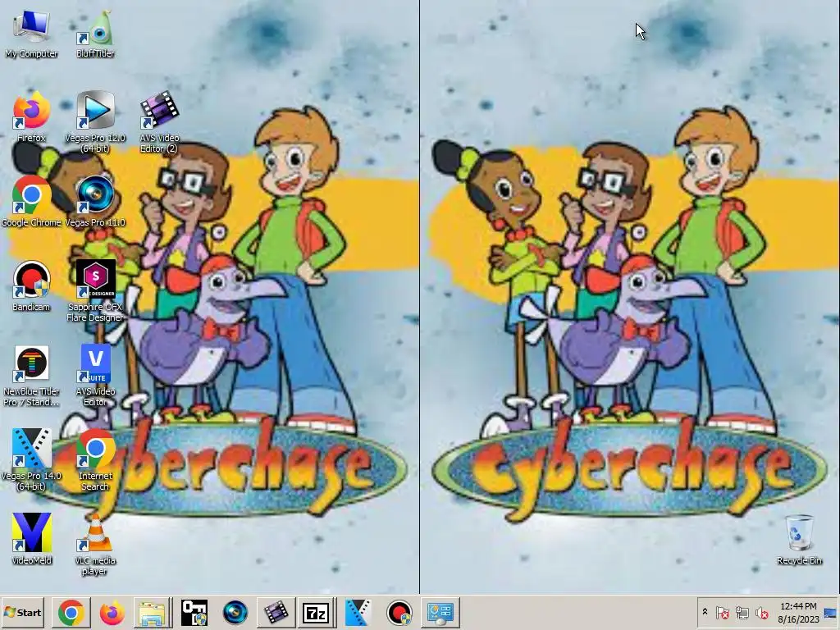The image size is (840, 630).
Task: Open My Computer desktop icon
Action: pyautogui.click(x=31, y=34)
